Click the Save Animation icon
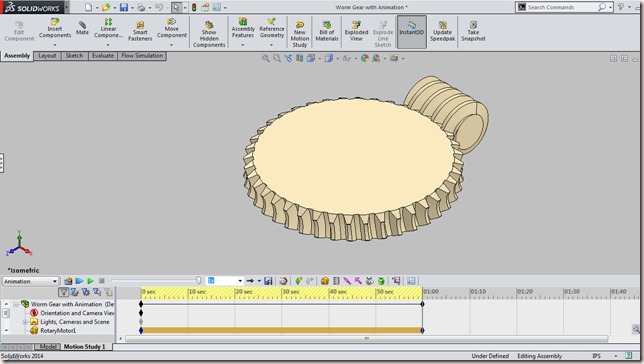 click(268, 281)
